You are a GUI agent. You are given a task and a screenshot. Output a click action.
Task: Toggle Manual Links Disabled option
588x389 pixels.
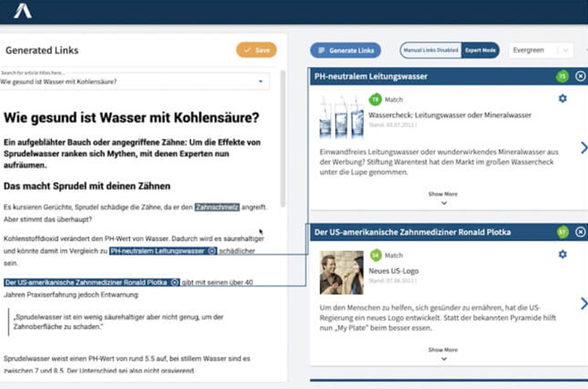pyautogui.click(x=431, y=50)
